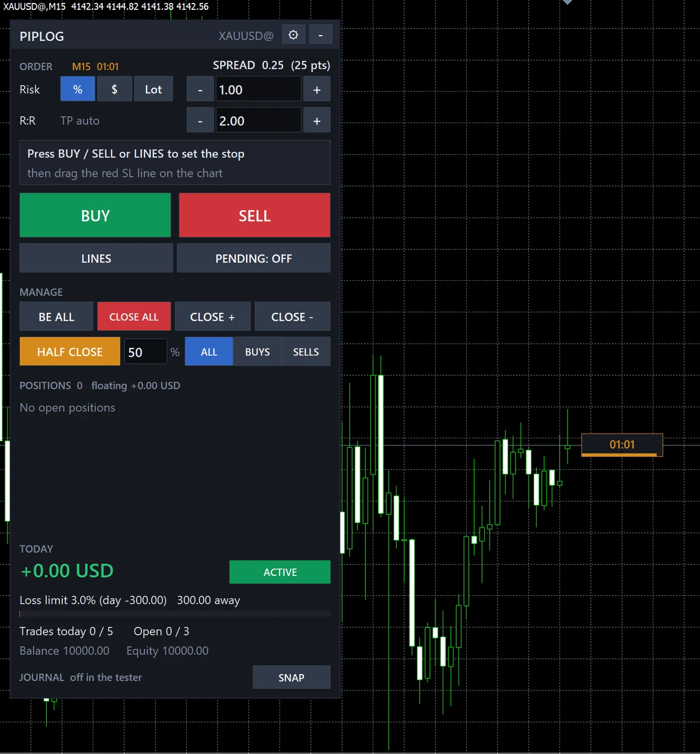Viewport: 700px width, 754px height.
Task: Select percent risk mode
Action: tap(78, 89)
